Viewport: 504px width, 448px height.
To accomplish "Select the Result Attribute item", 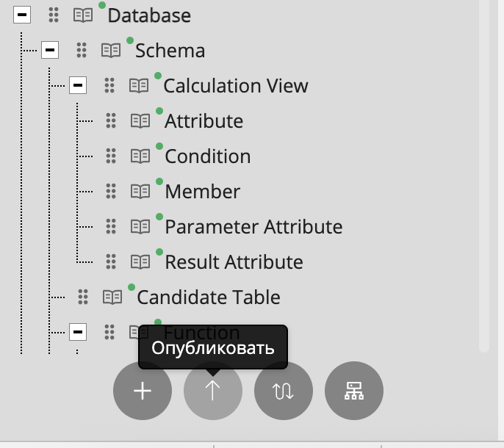I will (x=234, y=262).
